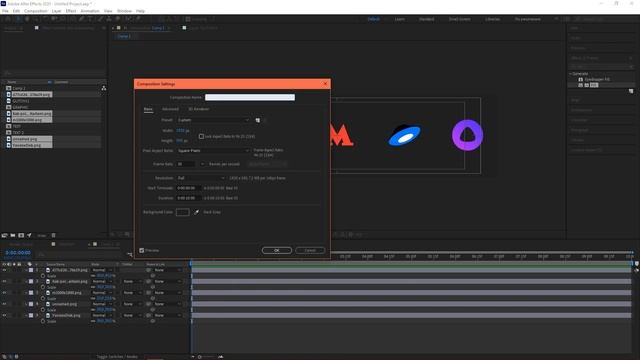
Task: Click the Scale stopwatch under YandexDisk.png layer
Action: pos(43,321)
